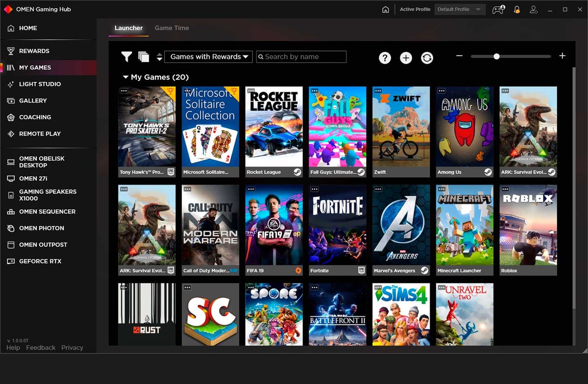Collapse the My Games (20) section
This screenshot has width=588, height=384.
click(126, 77)
